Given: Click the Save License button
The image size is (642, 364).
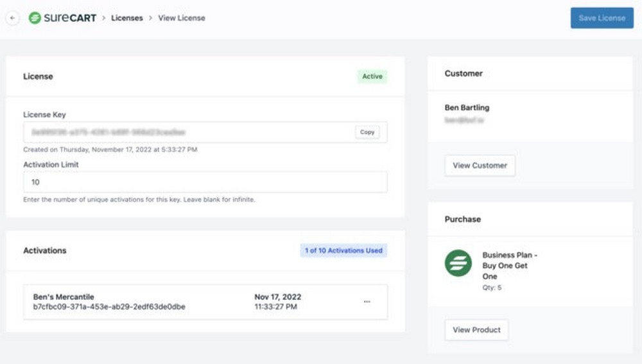Looking at the screenshot, I should click(x=602, y=18).
